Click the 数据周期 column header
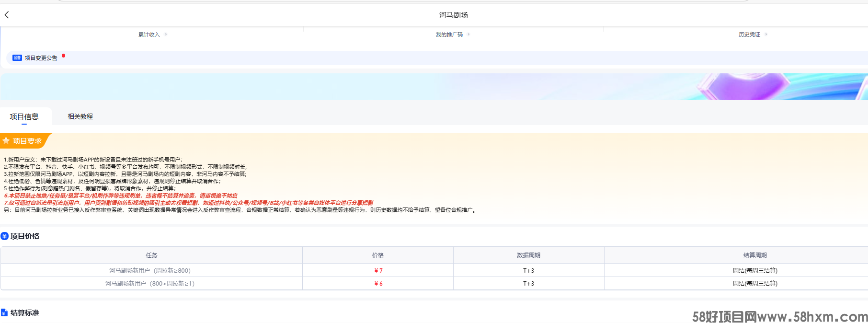Image resolution: width=868 pixels, height=323 pixels. 528,255
